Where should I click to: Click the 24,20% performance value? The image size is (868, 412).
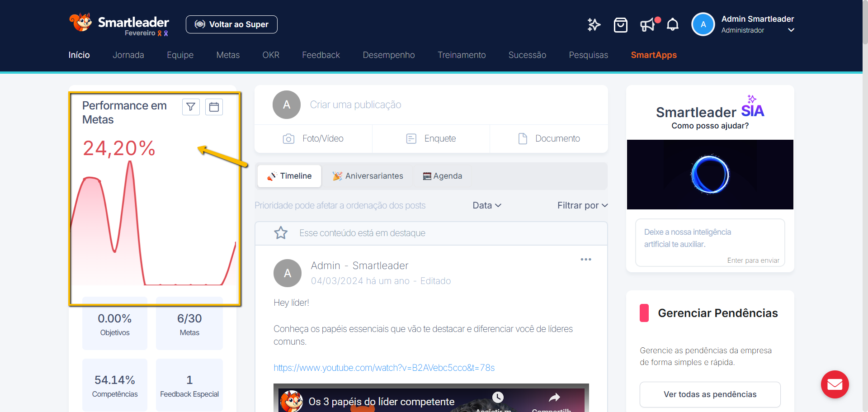click(x=119, y=148)
